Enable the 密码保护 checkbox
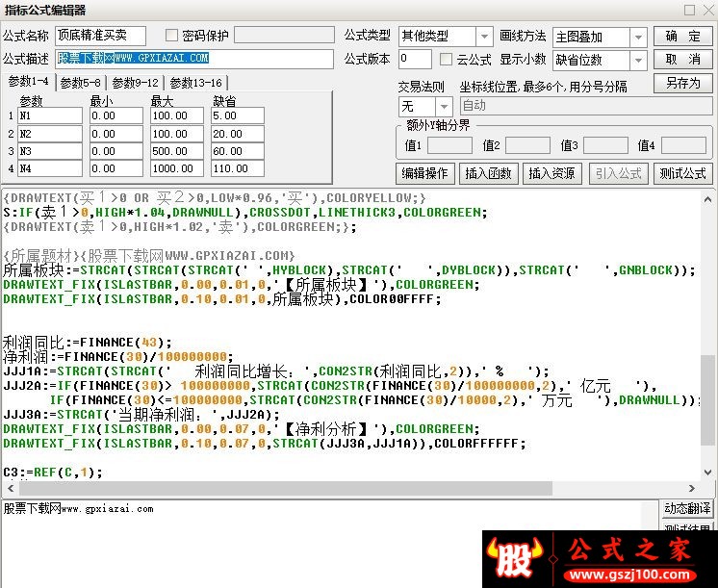This screenshot has height=588, width=718. (x=172, y=36)
